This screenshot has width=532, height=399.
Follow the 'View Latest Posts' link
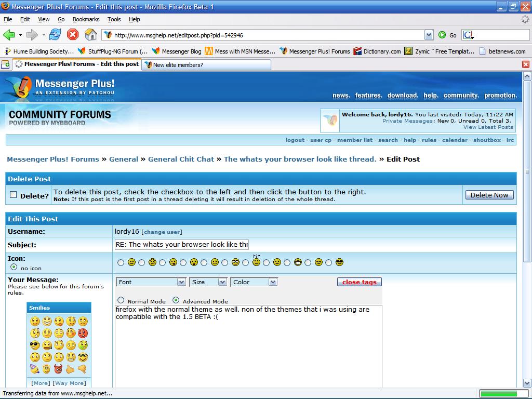coord(488,127)
